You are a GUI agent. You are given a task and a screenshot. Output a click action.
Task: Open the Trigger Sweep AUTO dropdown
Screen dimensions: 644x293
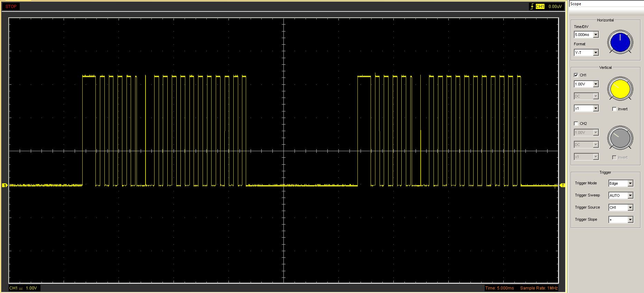point(630,195)
